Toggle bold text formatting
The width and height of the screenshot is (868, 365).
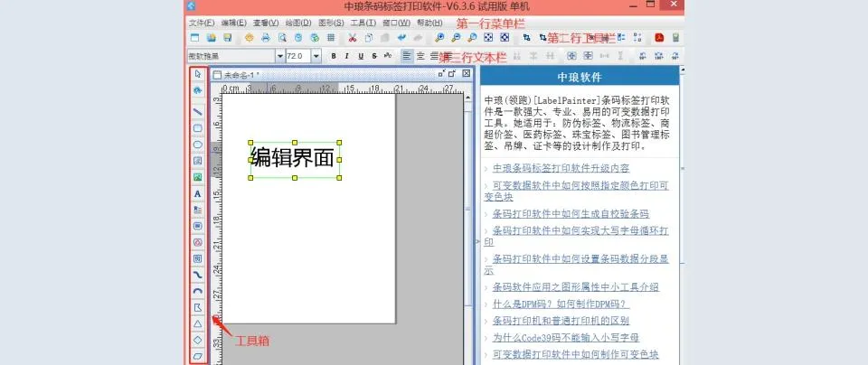tap(334, 56)
